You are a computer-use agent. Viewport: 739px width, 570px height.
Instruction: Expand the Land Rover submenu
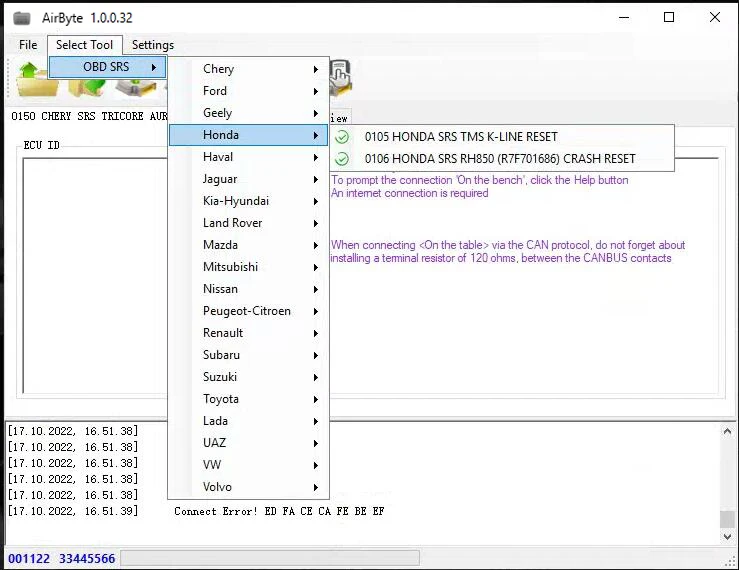click(248, 223)
